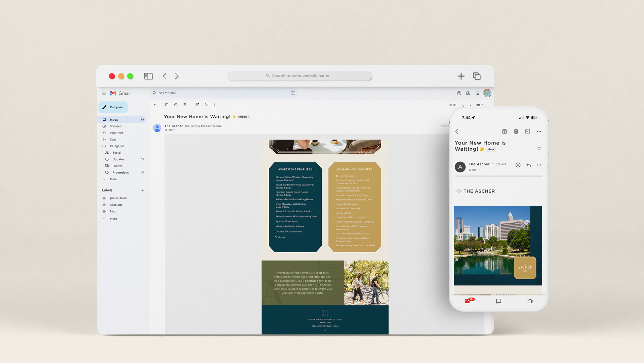Toggle the browser sidebar panel
The image size is (644, 363).
[x=148, y=76]
